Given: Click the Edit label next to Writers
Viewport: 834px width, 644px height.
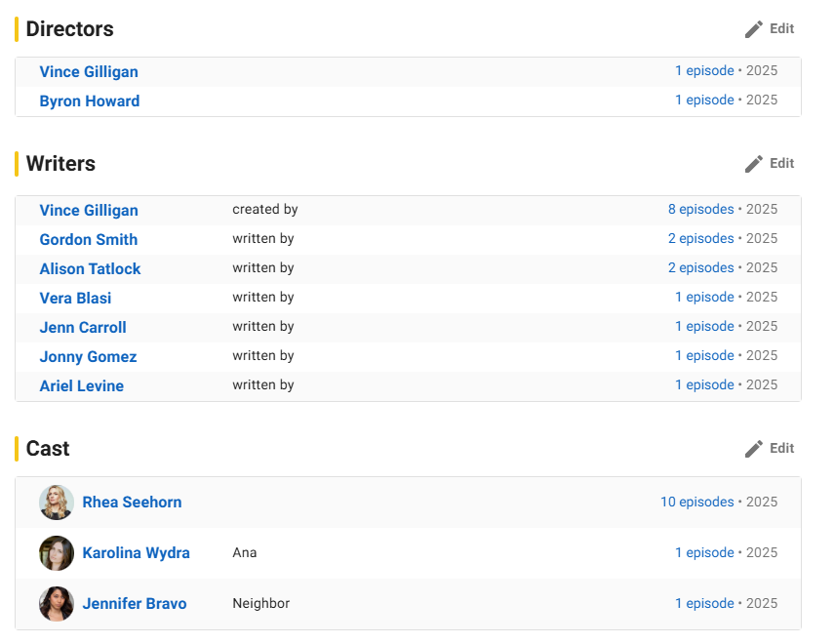Looking at the screenshot, I should pyautogui.click(x=782, y=163).
